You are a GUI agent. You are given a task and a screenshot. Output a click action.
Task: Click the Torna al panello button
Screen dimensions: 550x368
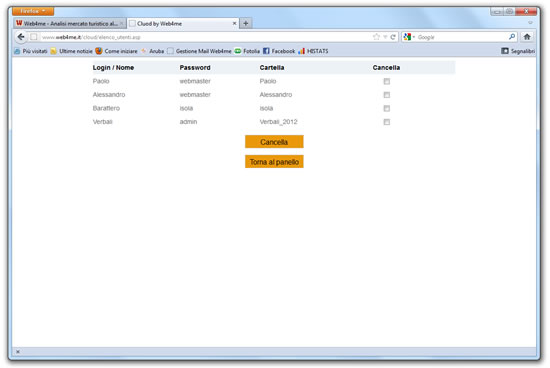click(274, 162)
